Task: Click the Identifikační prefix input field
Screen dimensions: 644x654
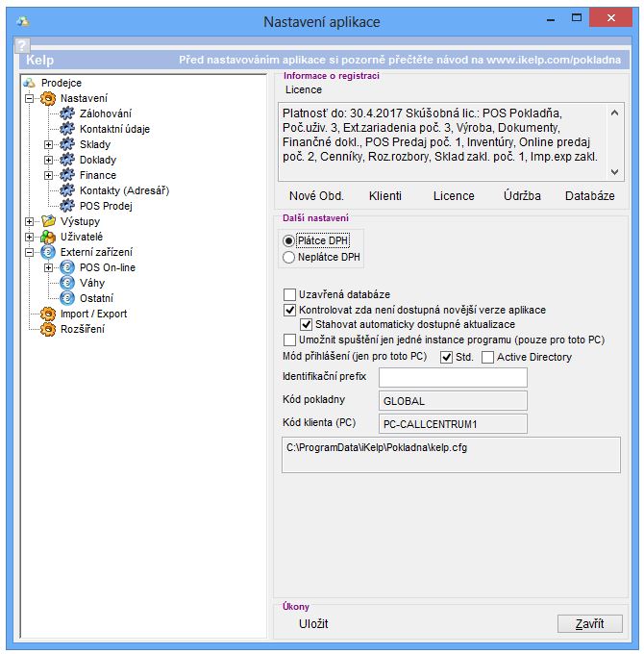Action: point(452,377)
